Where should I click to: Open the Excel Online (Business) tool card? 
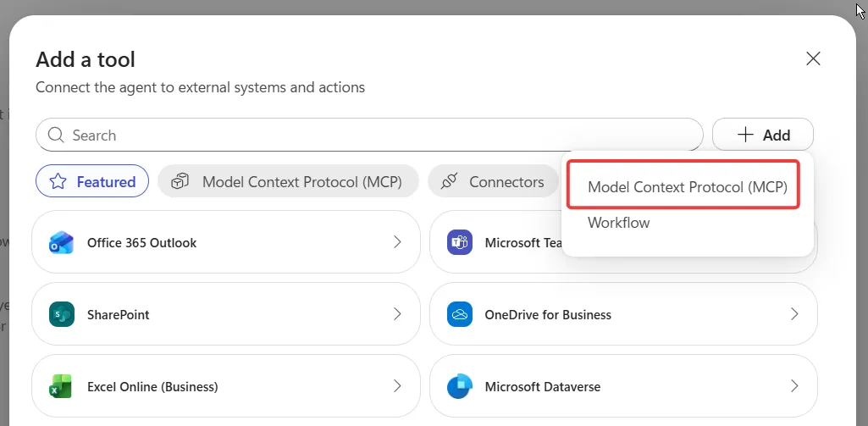(226, 386)
